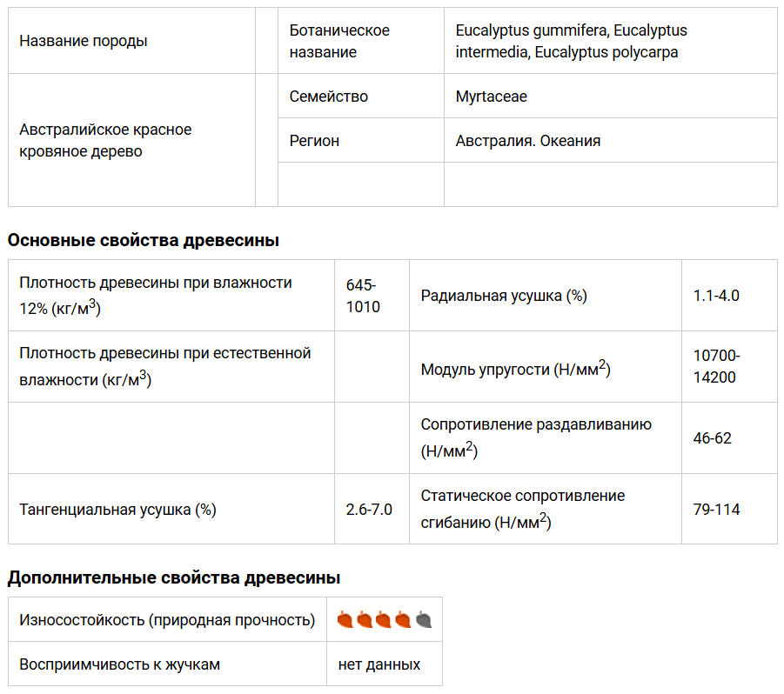
Task: Select density value 645-1010
Action: click(363, 296)
